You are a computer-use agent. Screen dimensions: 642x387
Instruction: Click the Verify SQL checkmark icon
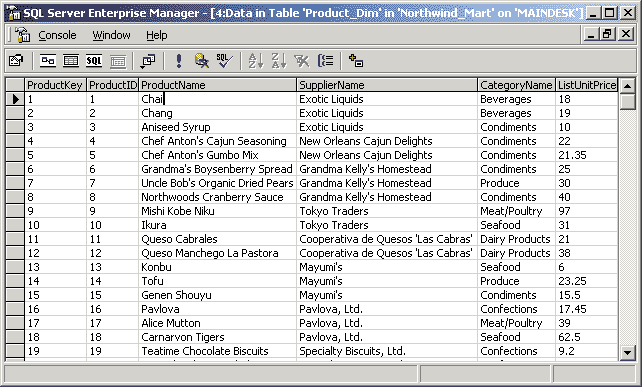tap(224, 61)
